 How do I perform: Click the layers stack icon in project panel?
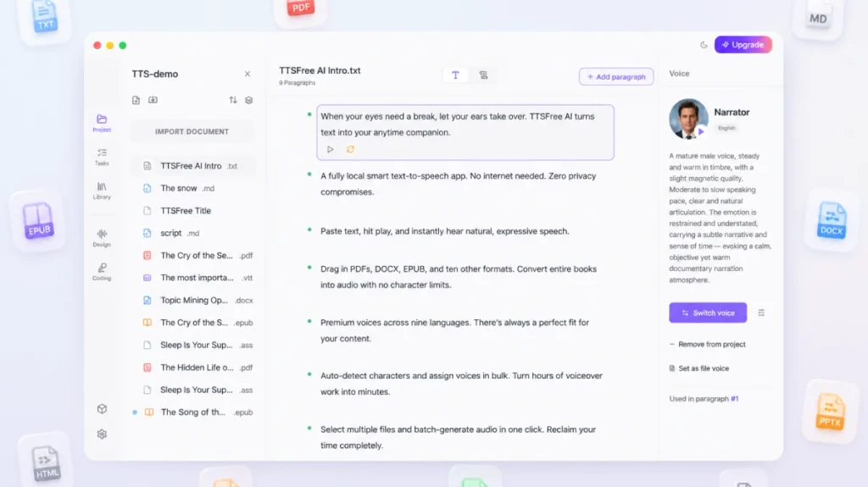point(249,100)
